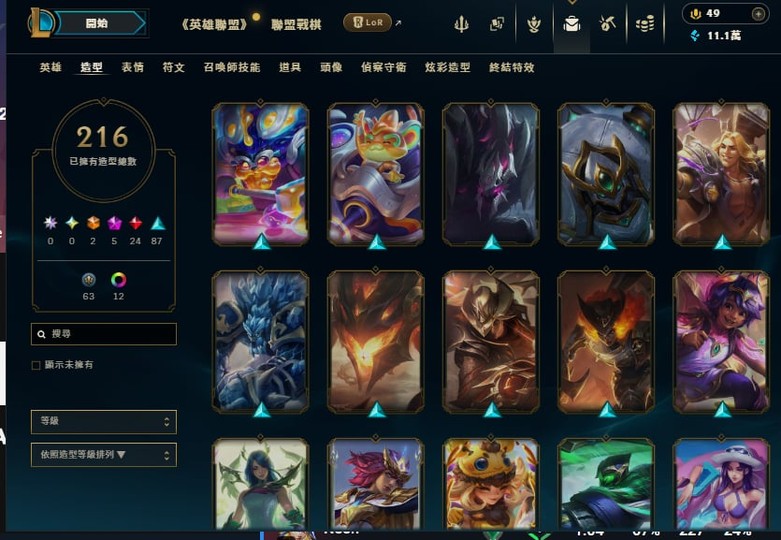781x540 pixels.
Task: Open the Clash trident icon
Action: 462,23
